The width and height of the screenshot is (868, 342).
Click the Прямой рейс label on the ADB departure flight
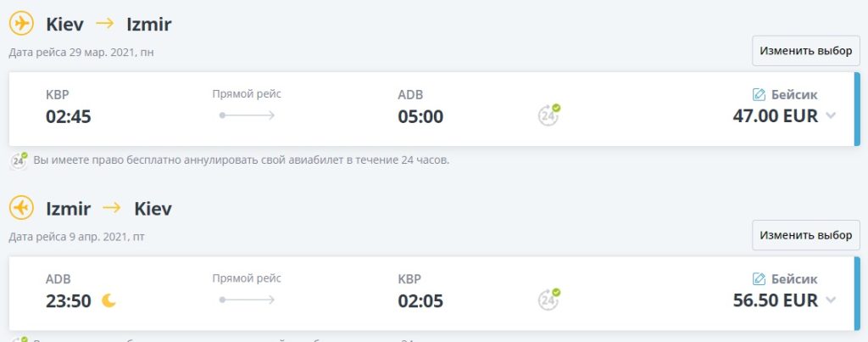tap(247, 278)
